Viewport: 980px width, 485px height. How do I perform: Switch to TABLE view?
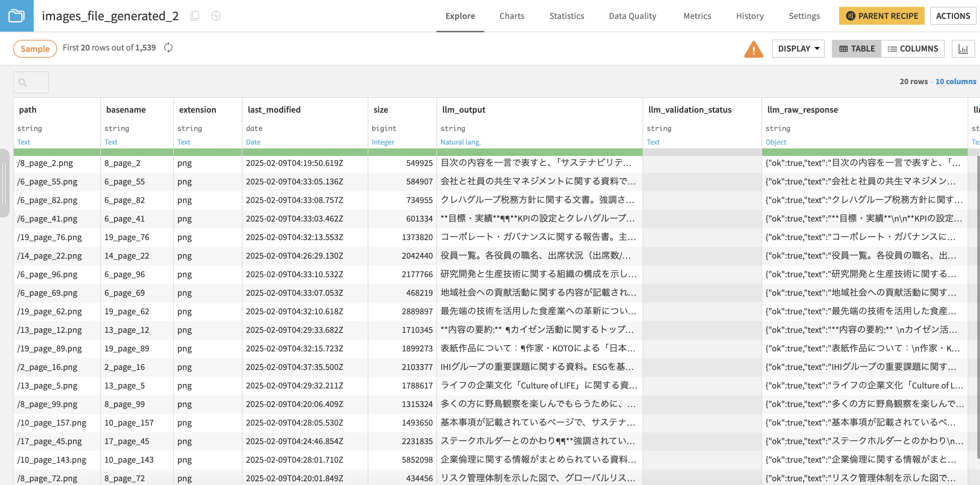pyautogui.click(x=856, y=49)
